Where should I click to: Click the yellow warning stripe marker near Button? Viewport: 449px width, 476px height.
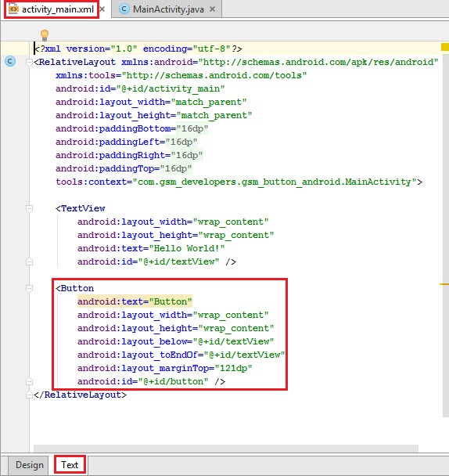(x=444, y=284)
